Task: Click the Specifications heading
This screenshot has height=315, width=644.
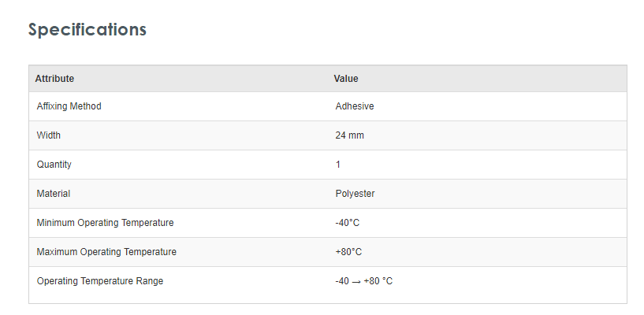Action: 87,29
